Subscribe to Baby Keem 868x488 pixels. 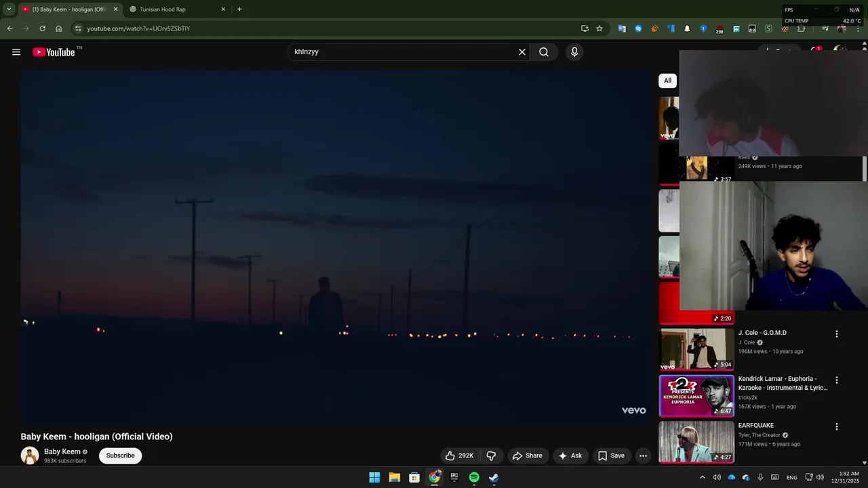(x=120, y=455)
